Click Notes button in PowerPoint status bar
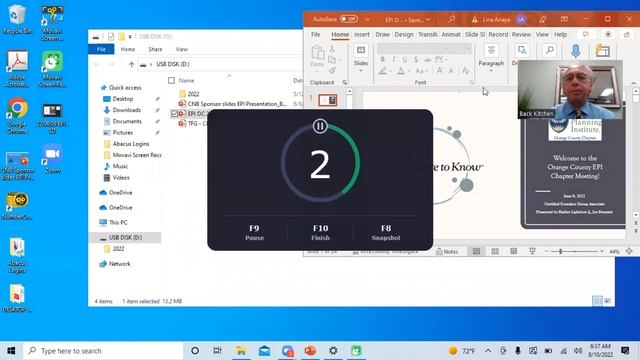This screenshot has width=640, height=360. 447,252
